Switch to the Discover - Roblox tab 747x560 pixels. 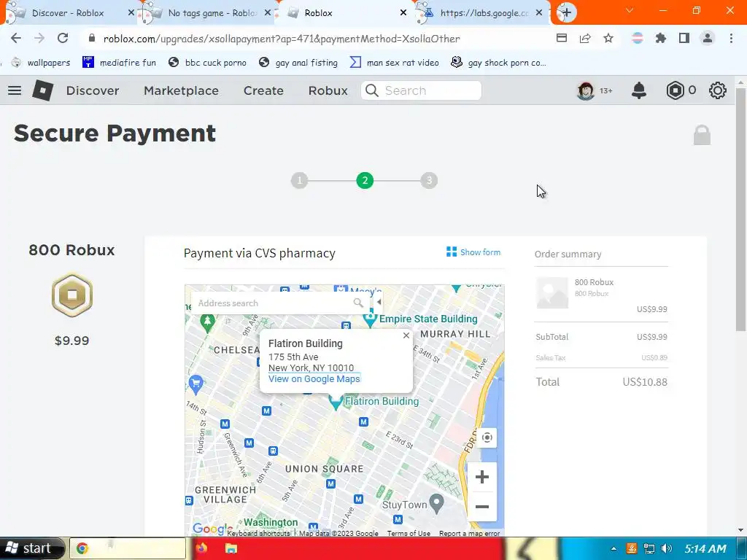(x=68, y=13)
